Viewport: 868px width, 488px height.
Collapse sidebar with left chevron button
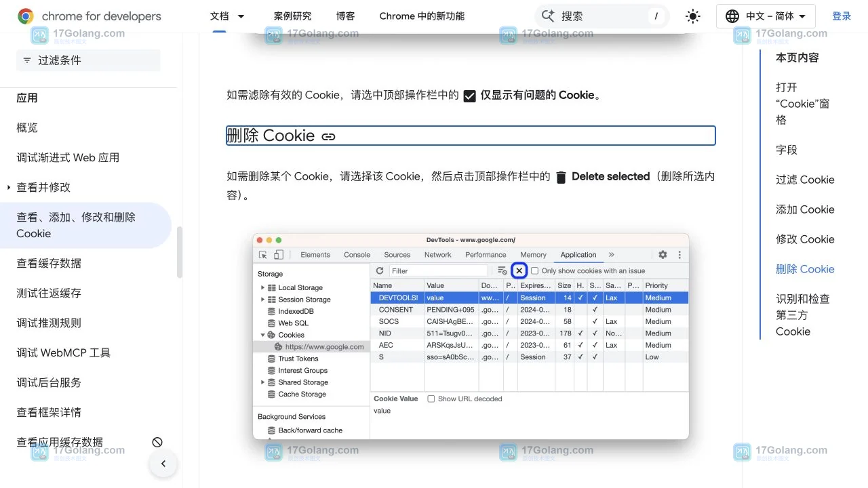[x=163, y=464]
